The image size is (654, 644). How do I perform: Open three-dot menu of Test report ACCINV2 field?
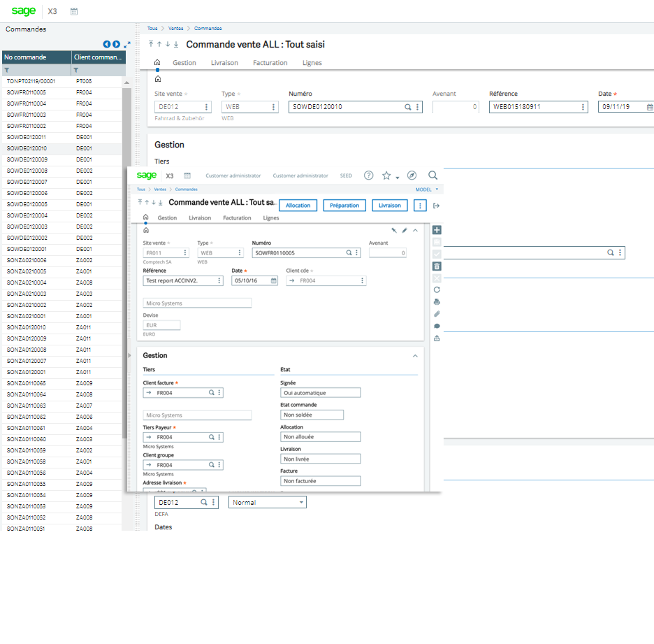219,280
